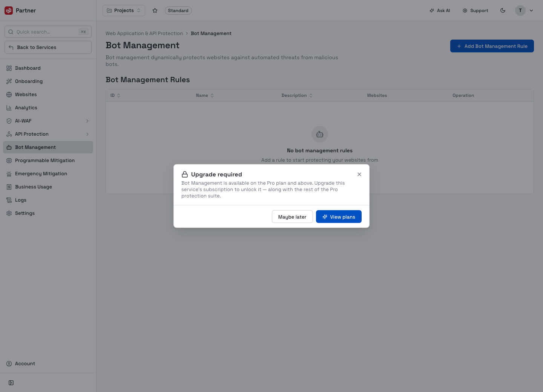This screenshot has width=543, height=392.
Task: Click the Standard plan badge
Action: tap(178, 11)
